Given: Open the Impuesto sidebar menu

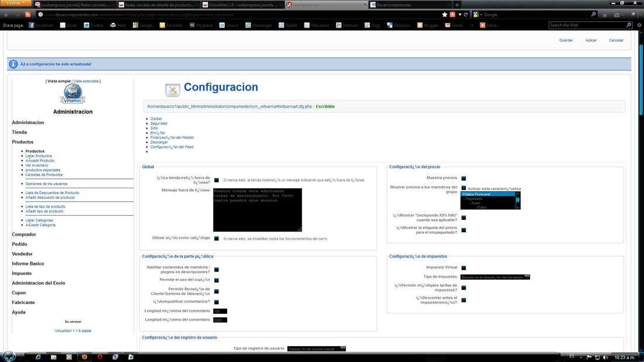Looking at the screenshot, I should pyautogui.click(x=22, y=273).
